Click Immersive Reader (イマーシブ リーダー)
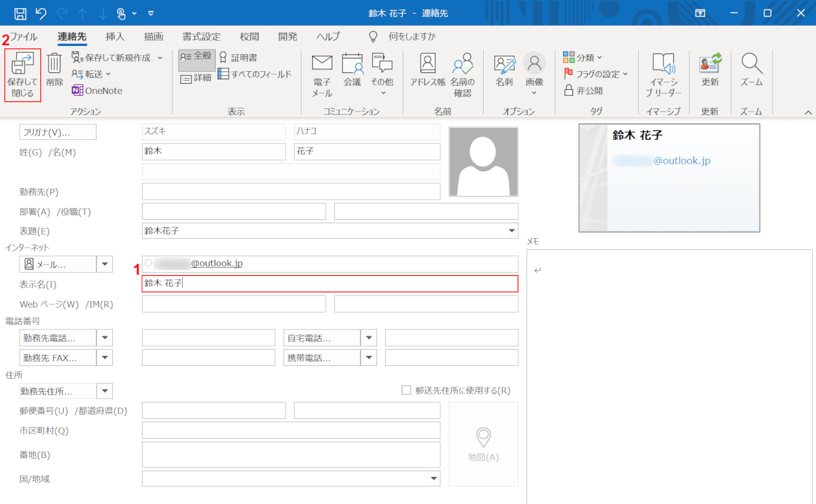This screenshot has height=504, width=816. click(663, 74)
